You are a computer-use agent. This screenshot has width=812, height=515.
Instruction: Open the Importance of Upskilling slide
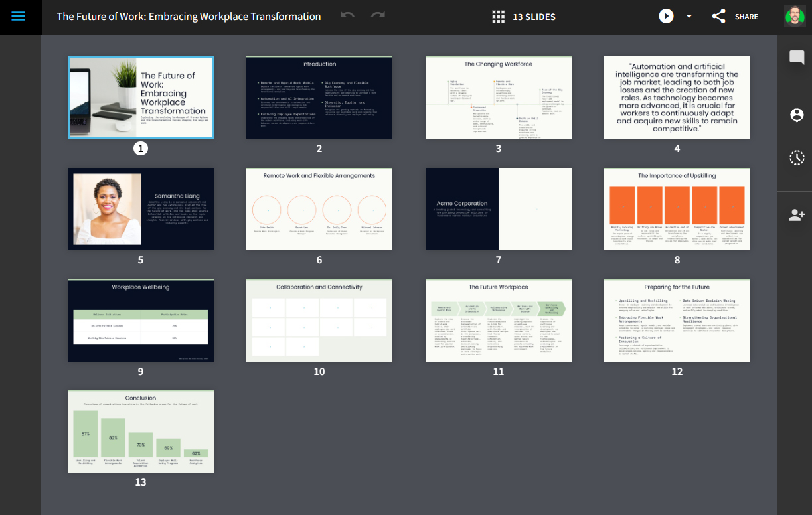click(677, 209)
